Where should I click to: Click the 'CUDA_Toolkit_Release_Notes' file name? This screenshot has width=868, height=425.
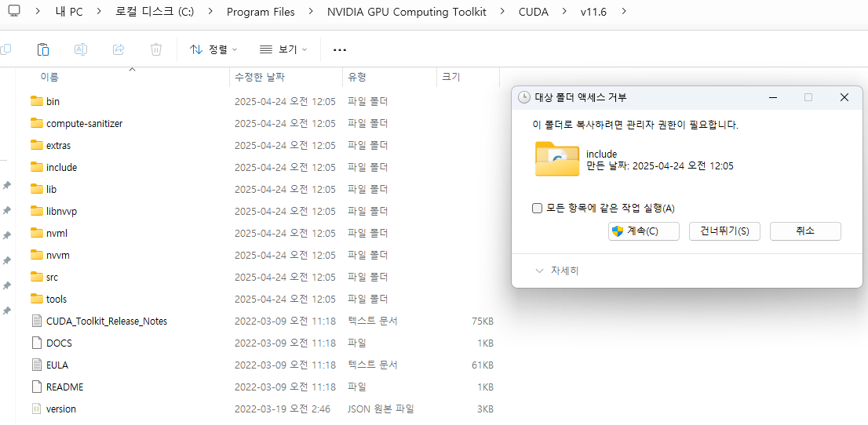click(x=107, y=321)
